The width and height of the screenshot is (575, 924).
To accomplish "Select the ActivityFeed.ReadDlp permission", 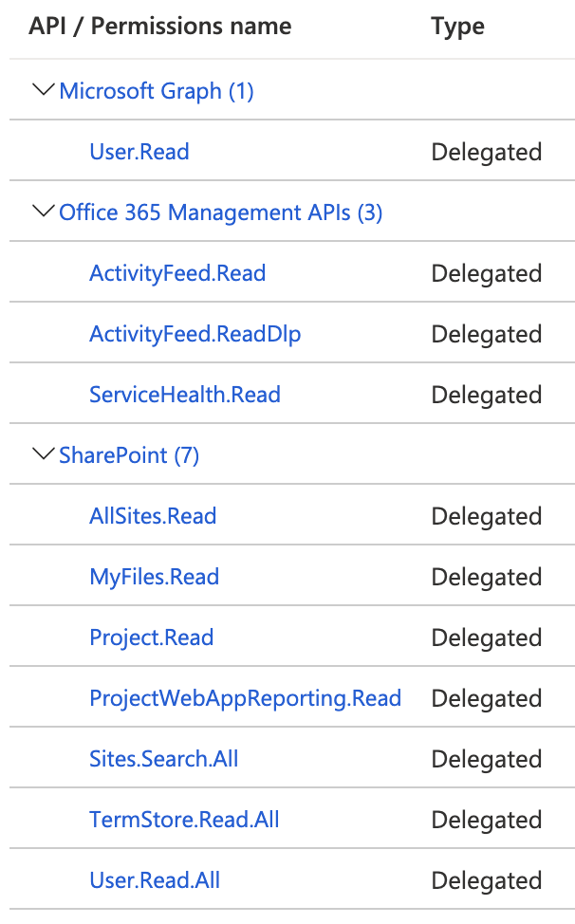I will (x=195, y=334).
